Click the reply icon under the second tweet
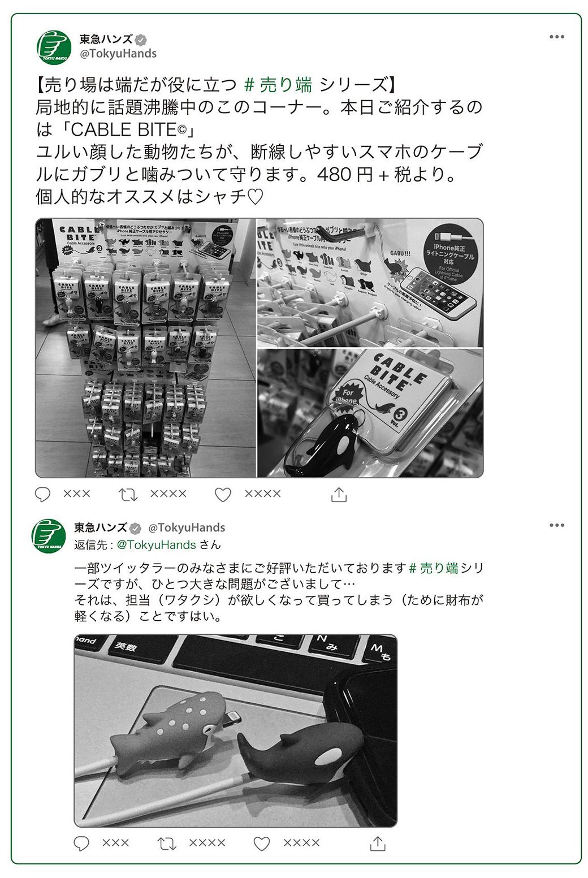Screen dimensions: 588x878 click(82, 844)
